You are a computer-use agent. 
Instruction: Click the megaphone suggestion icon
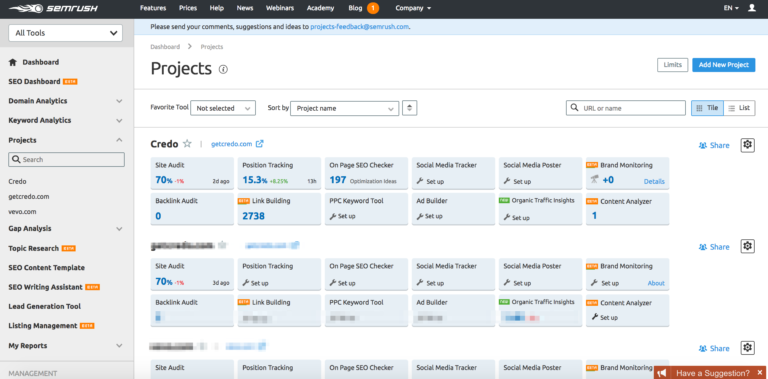(x=662, y=373)
